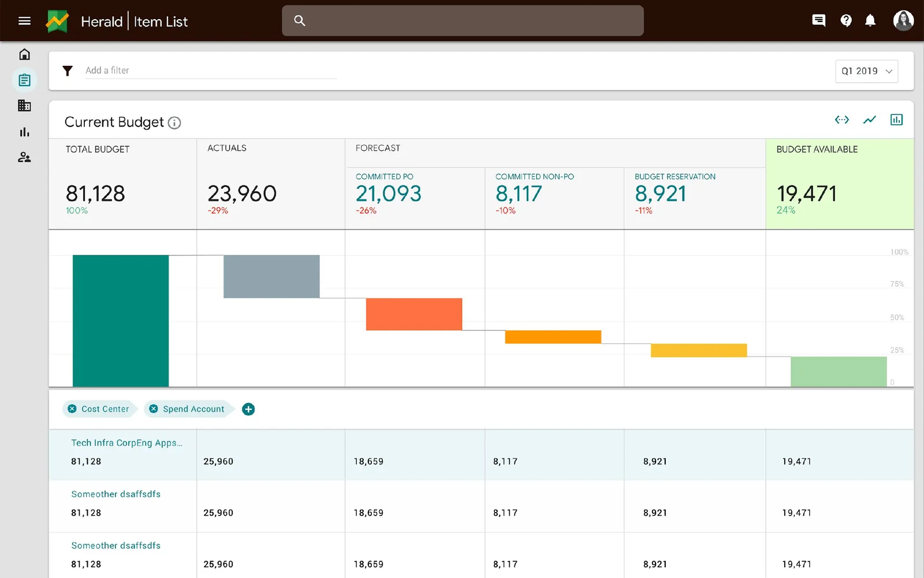Open notifications bell

(x=870, y=21)
